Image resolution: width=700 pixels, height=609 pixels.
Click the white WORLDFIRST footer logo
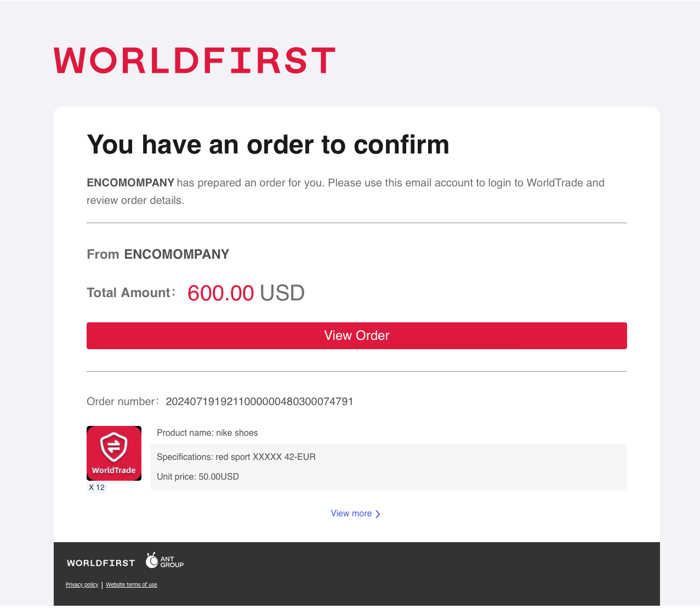point(101,563)
